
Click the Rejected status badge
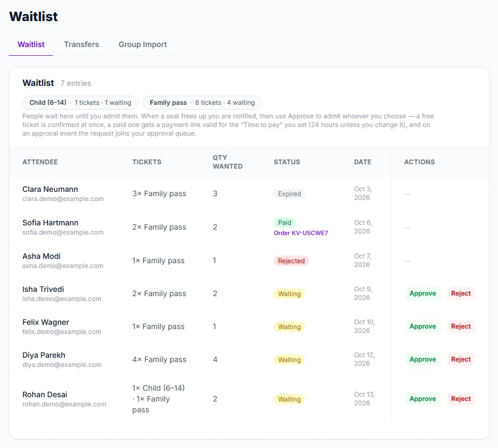click(x=291, y=260)
